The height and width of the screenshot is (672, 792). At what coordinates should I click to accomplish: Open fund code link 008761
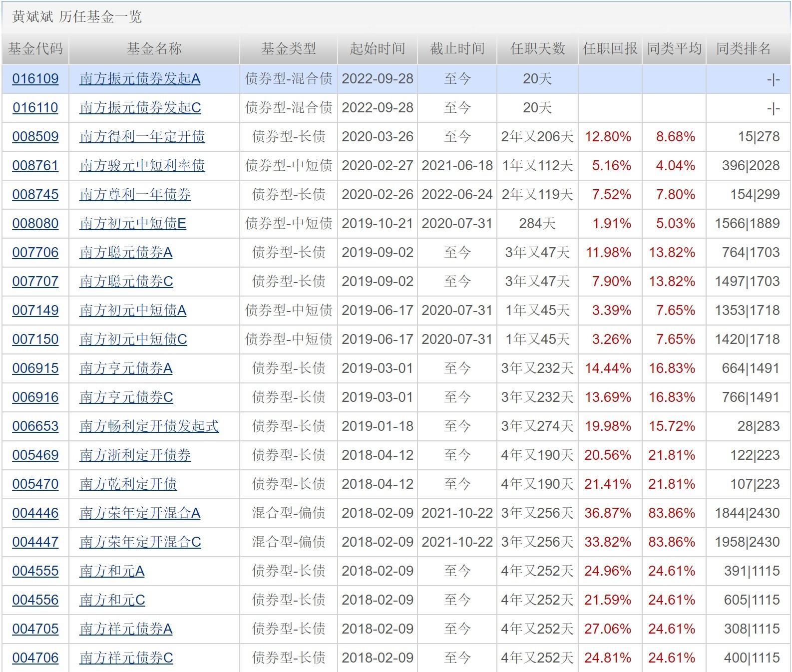click(x=35, y=166)
